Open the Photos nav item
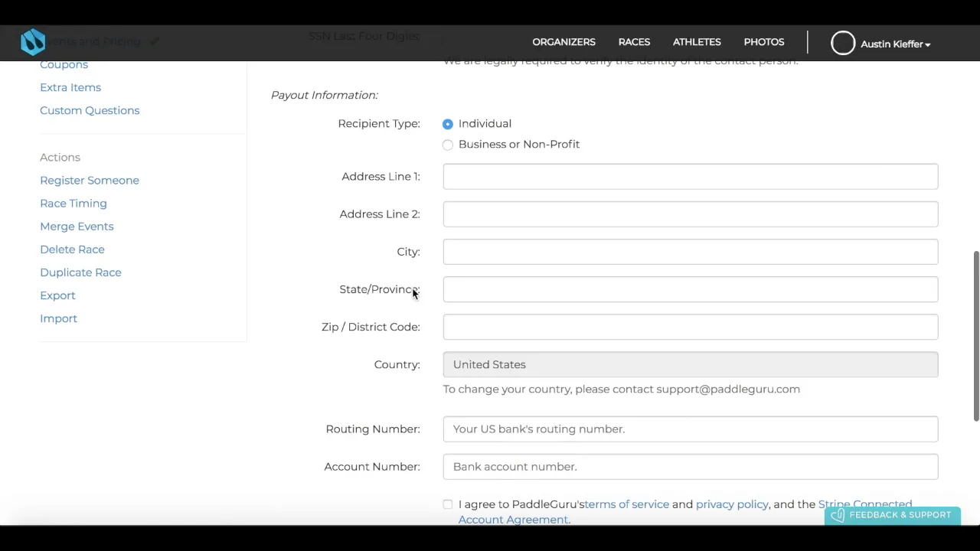 click(764, 42)
